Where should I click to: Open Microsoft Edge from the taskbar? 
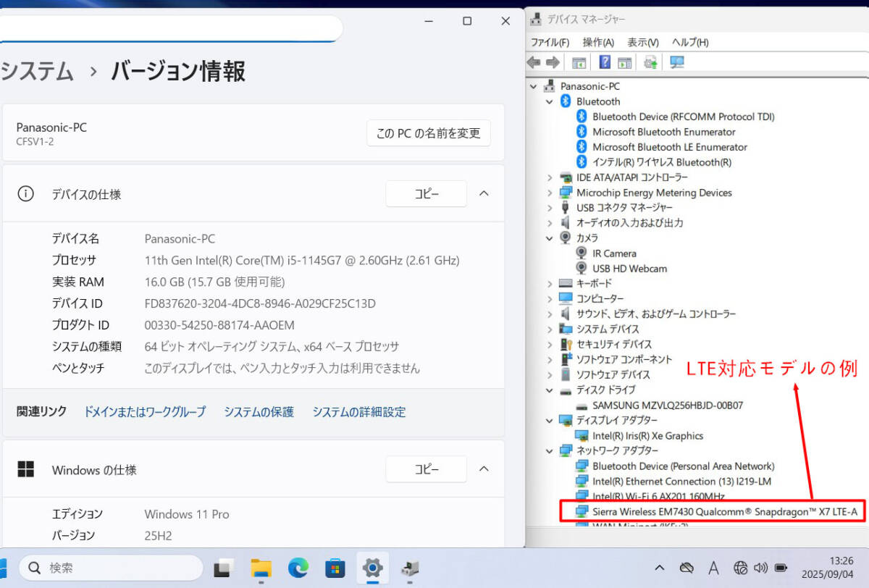(298, 568)
